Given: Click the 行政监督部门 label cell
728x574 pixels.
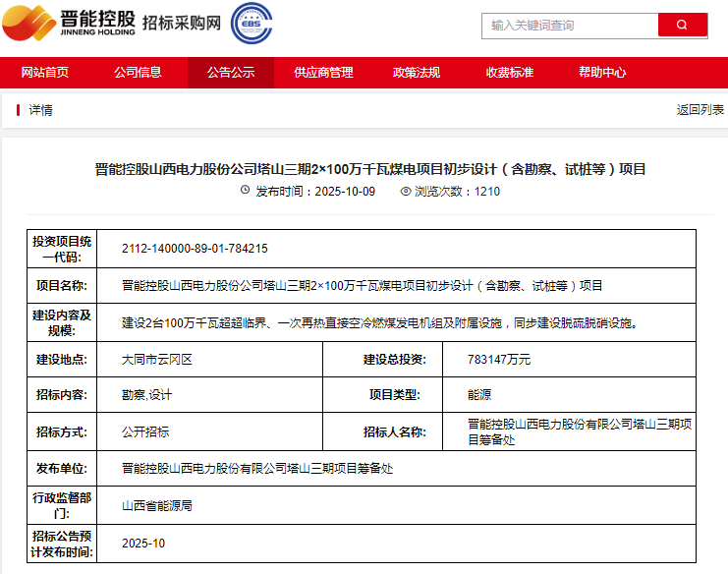Looking at the screenshot, I should (x=62, y=506).
